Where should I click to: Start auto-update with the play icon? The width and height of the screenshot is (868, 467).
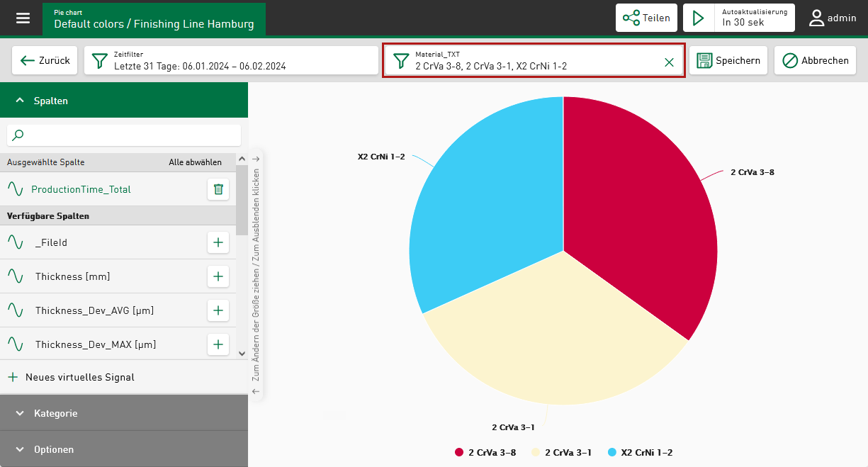tap(699, 18)
